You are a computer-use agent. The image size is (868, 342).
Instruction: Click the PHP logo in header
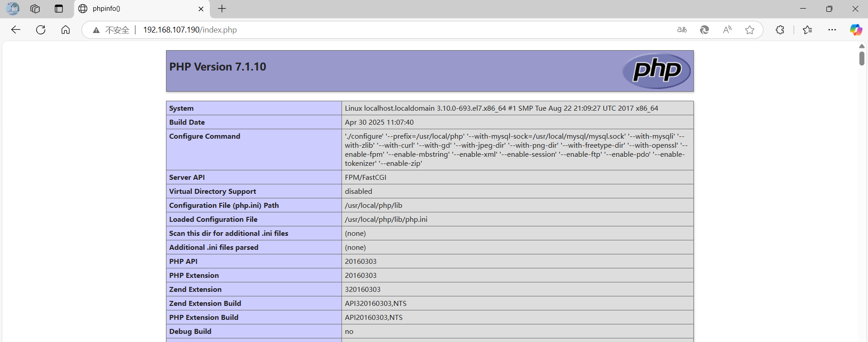coord(656,71)
